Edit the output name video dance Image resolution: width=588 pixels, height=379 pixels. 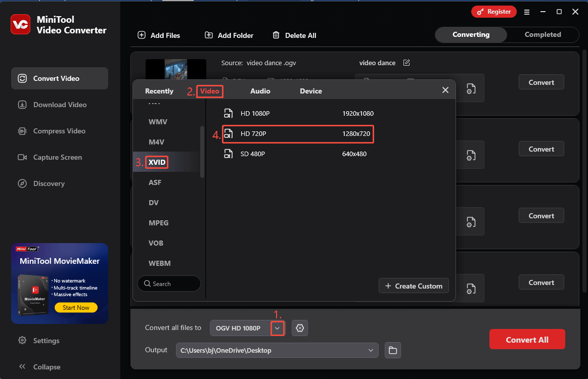(406, 63)
